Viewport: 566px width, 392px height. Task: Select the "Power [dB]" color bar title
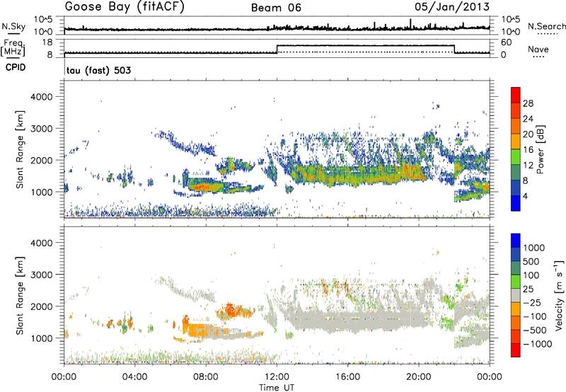tap(540, 149)
